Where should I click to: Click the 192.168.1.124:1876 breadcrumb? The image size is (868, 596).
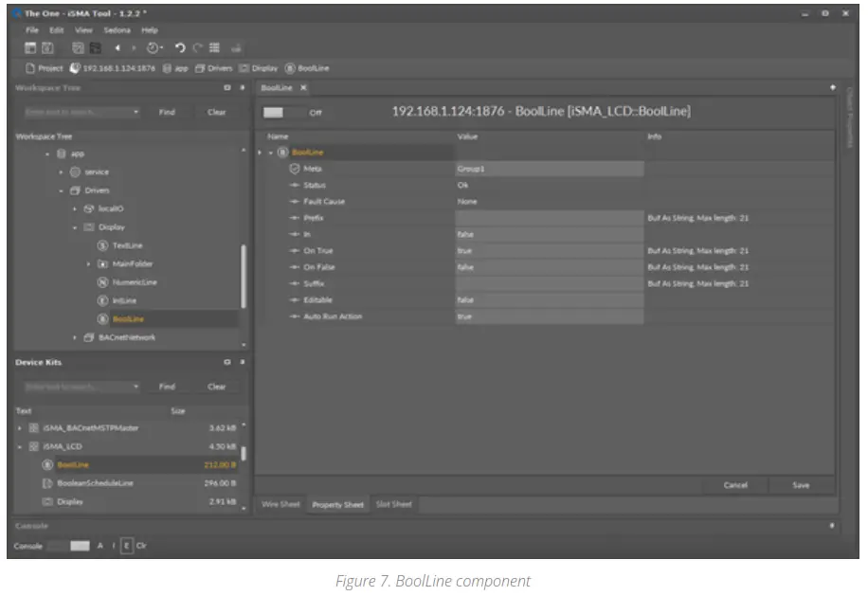(x=113, y=68)
